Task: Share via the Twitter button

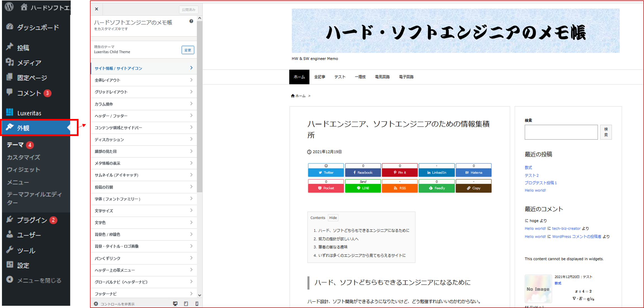Action: click(326, 173)
